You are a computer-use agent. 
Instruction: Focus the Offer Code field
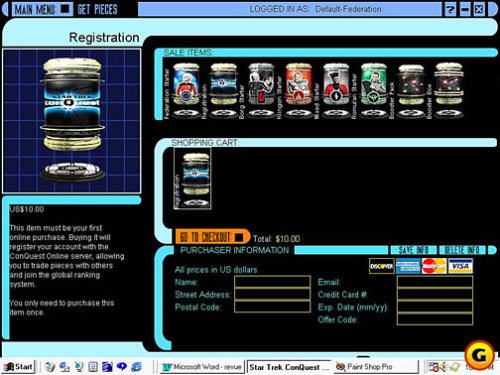click(435, 319)
